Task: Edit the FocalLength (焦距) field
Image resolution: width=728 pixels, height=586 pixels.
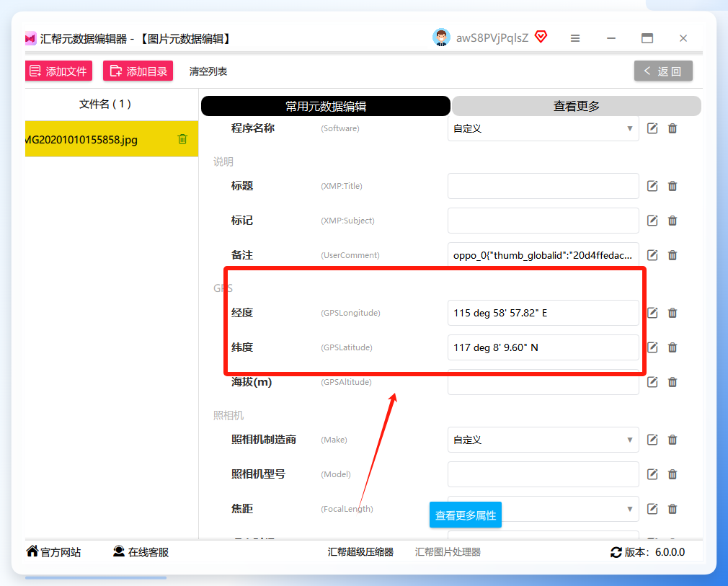Action: point(652,509)
